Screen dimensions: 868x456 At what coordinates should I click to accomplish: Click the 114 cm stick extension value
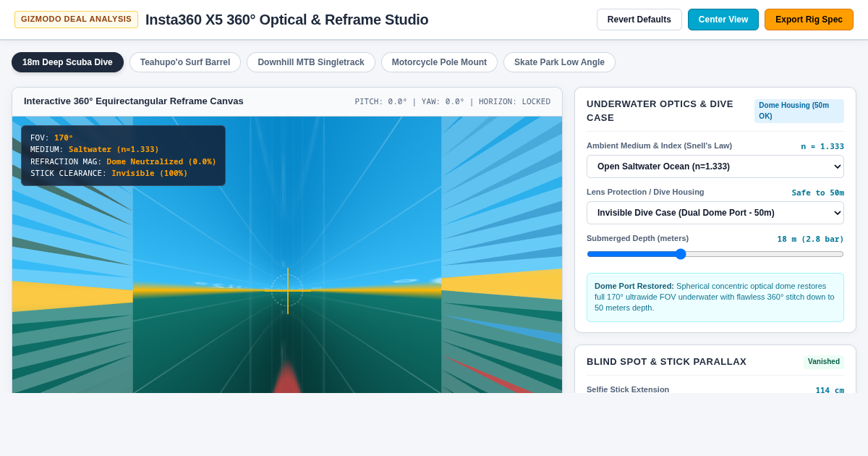pos(830,391)
